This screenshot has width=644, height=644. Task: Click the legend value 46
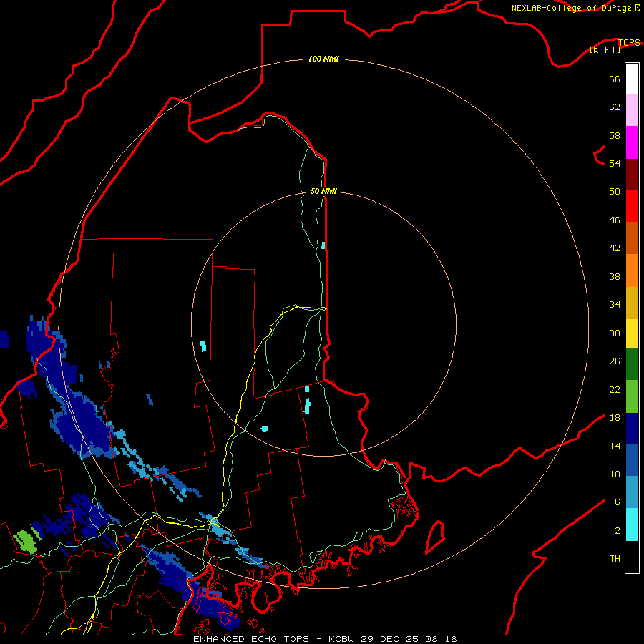click(x=615, y=220)
